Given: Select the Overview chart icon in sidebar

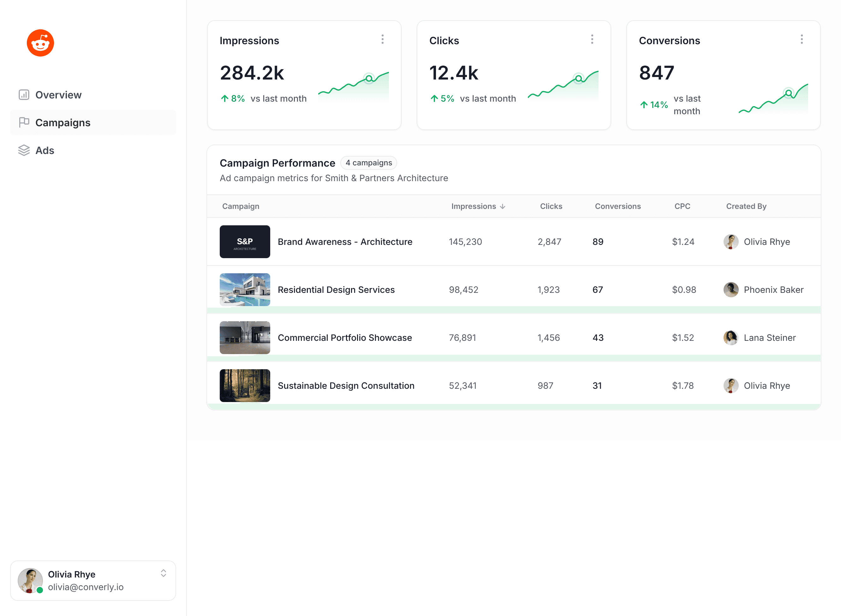Looking at the screenshot, I should 23,94.
